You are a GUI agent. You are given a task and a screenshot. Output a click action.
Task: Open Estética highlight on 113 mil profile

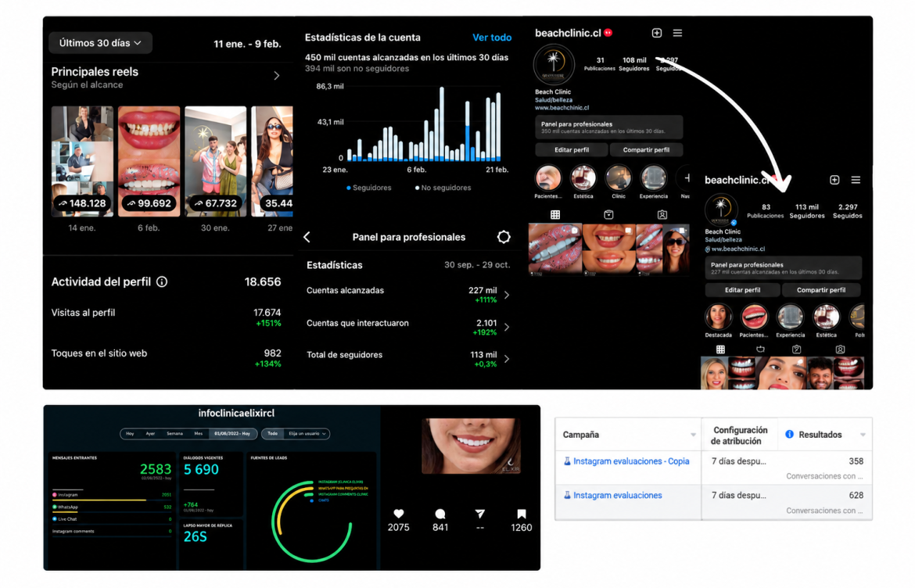827,317
